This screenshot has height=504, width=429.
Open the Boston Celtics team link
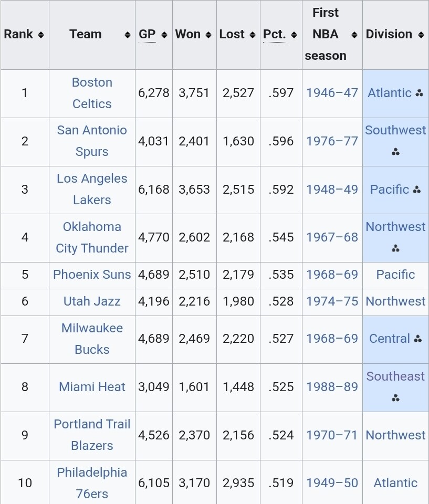(92, 93)
